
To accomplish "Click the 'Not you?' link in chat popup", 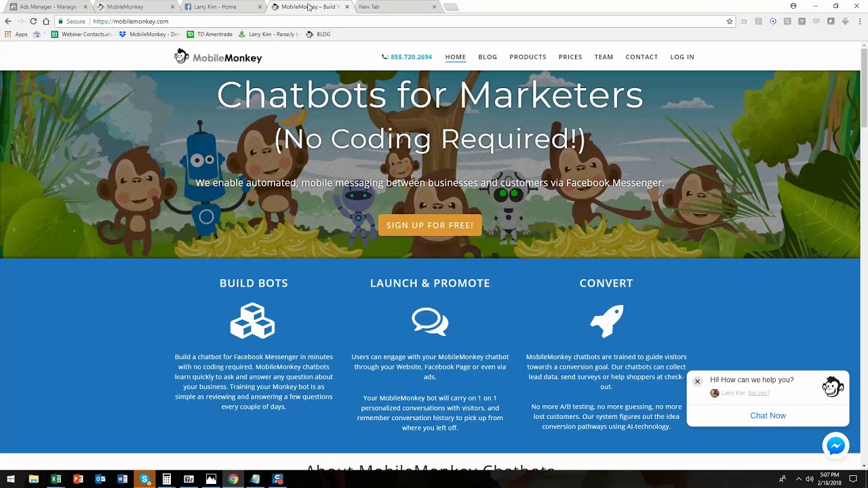I will [x=758, y=393].
